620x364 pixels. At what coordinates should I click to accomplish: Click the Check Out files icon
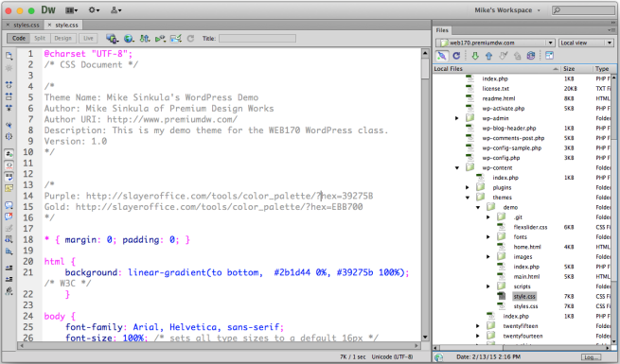(503, 56)
